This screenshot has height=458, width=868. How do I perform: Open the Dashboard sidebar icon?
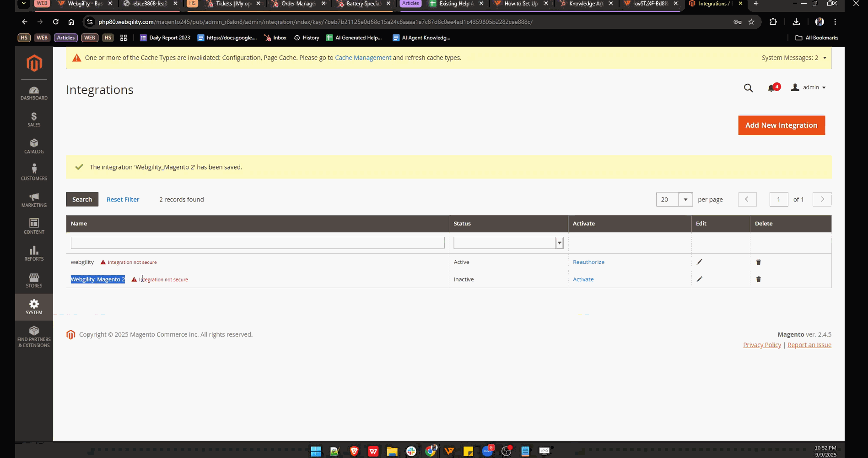pyautogui.click(x=34, y=93)
